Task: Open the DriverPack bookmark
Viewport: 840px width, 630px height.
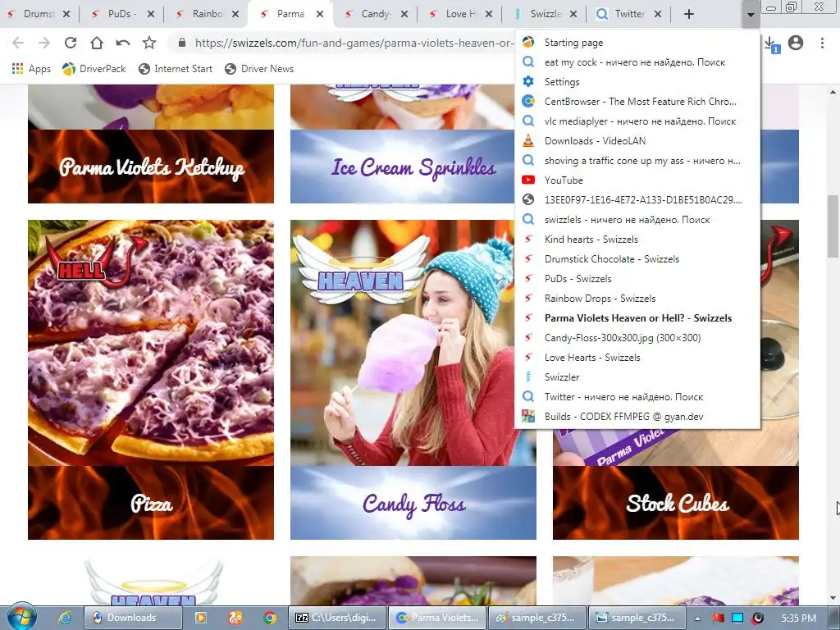Action: click(94, 69)
